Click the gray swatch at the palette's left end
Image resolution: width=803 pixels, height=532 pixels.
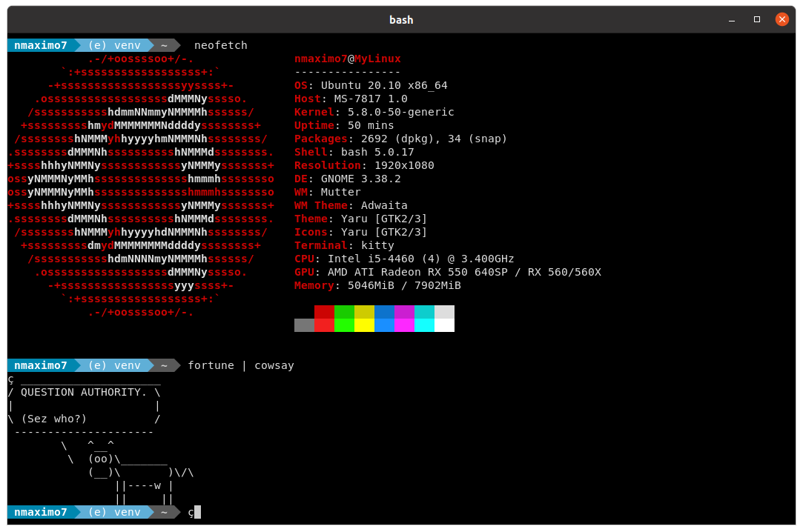[304, 324]
